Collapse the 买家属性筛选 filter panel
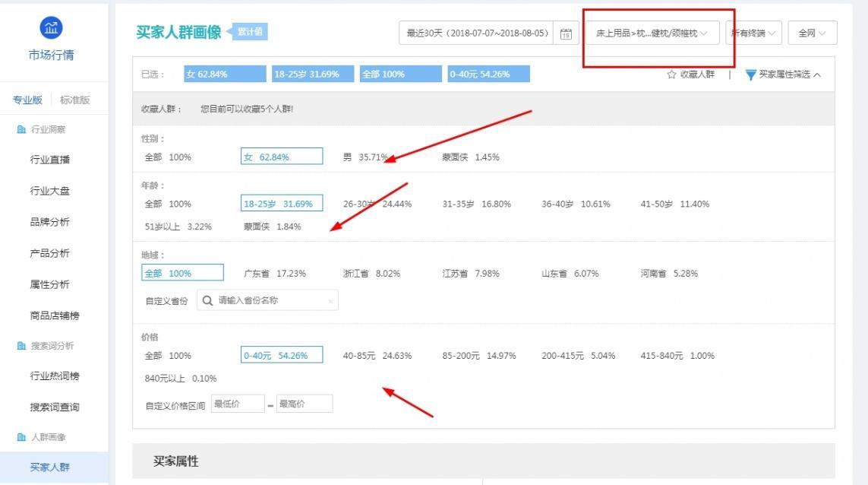The width and height of the screenshot is (868, 485). pyautogui.click(x=817, y=74)
